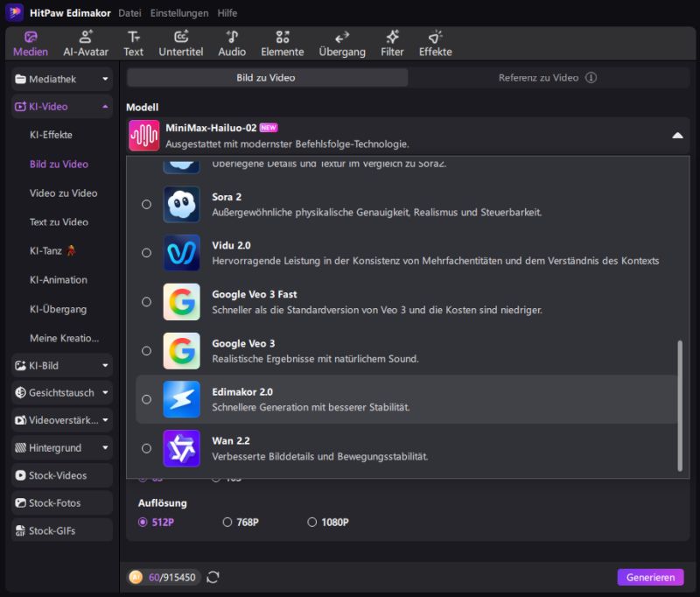Expand the Mediathek sidebar section
This screenshot has width=700, height=597.
tap(106, 79)
